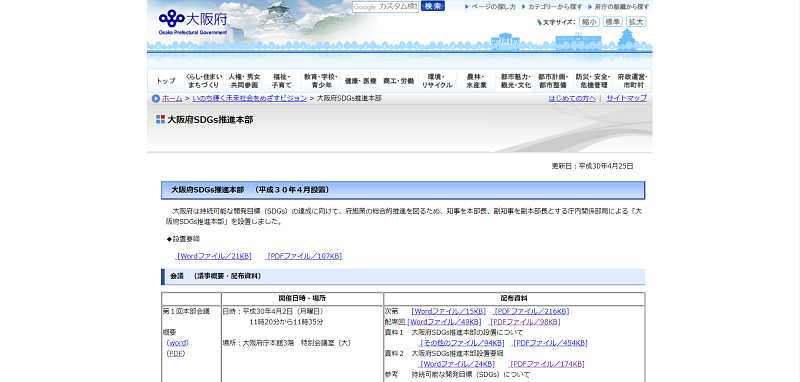Open サイトマップ link

click(x=627, y=98)
